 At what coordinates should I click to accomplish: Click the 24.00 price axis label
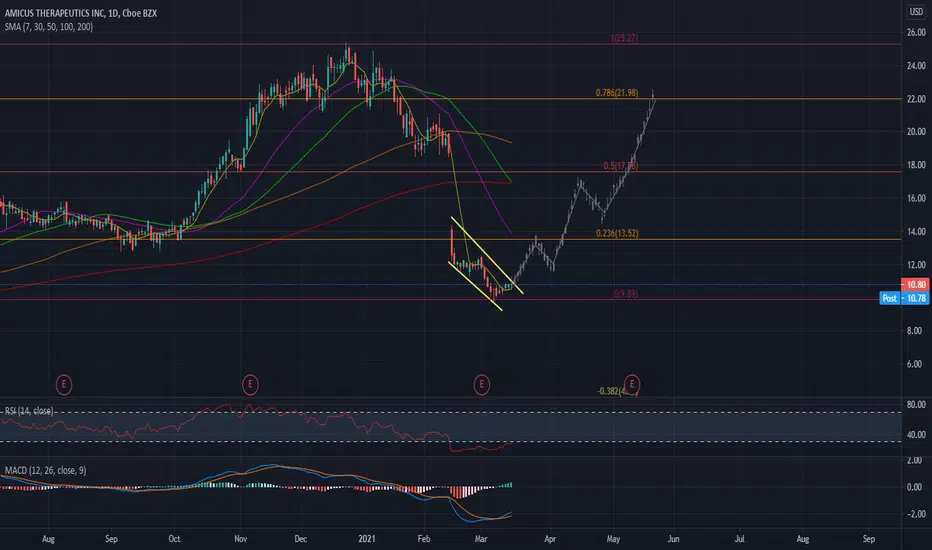point(916,65)
